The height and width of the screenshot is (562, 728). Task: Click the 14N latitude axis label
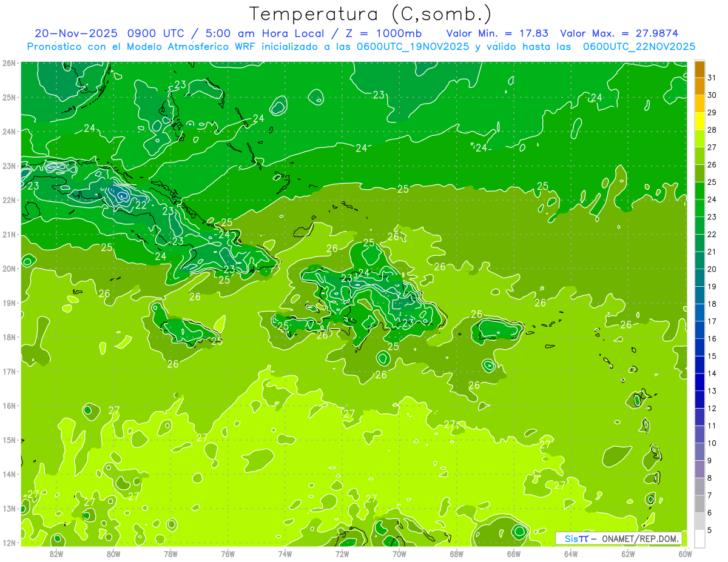pos(10,474)
